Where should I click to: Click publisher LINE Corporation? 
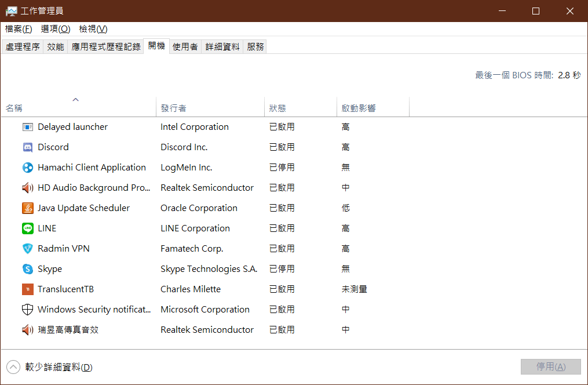(x=195, y=228)
